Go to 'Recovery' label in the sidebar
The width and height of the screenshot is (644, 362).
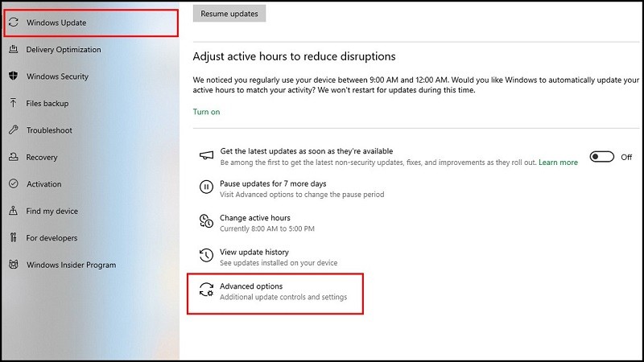point(42,158)
